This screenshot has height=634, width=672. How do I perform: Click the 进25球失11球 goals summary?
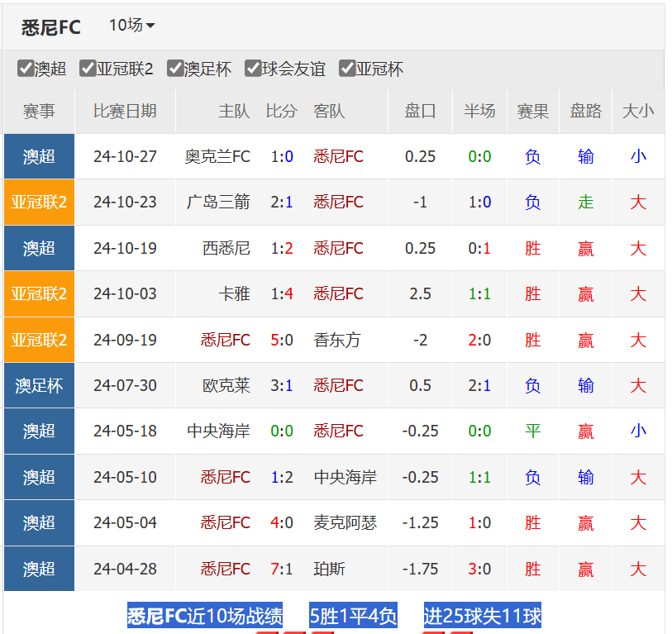coord(483,616)
